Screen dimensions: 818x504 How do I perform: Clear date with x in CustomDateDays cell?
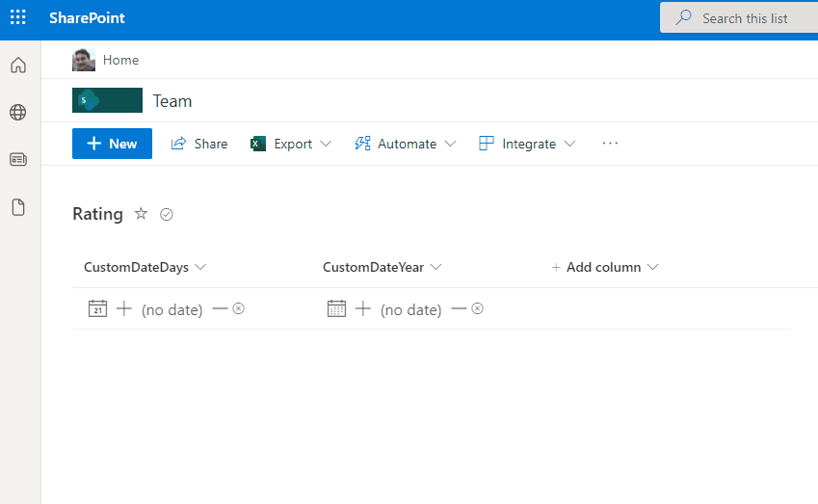click(238, 309)
